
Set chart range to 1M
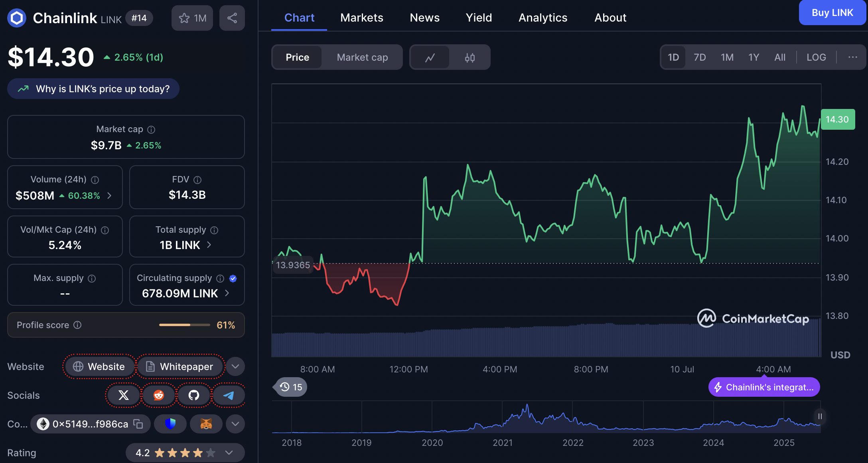pyautogui.click(x=727, y=57)
